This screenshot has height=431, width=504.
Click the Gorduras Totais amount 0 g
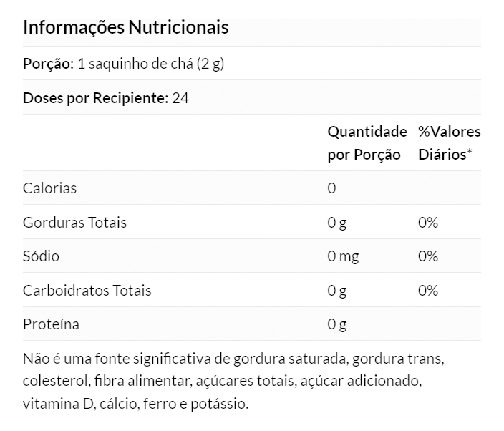tap(336, 223)
